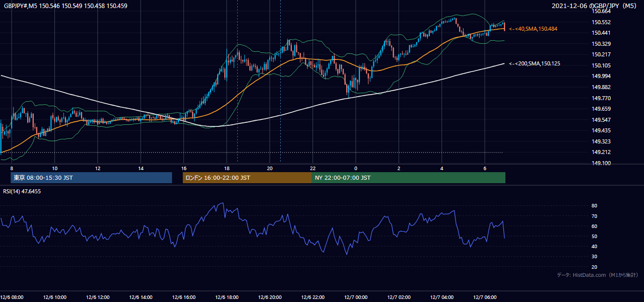
Task: Click the hour label 22 under price chart
Action: pyautogui.click(x=312, y=168)
